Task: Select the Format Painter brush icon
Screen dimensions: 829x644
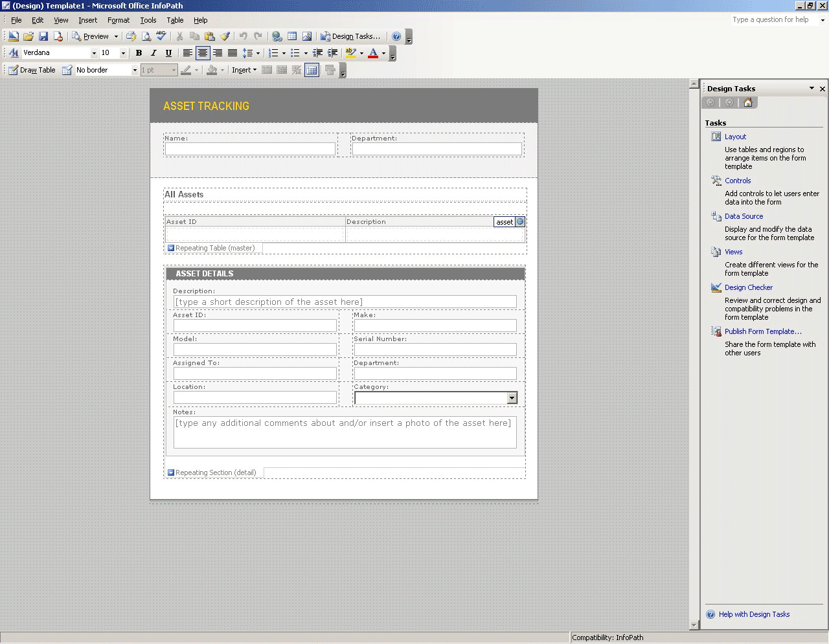Action: point(225,36)
